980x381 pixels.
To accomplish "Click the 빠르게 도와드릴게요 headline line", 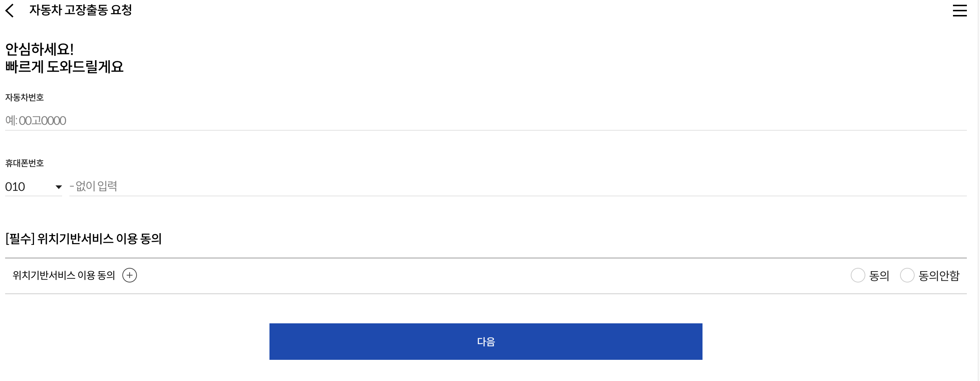I will coord(64,67).
